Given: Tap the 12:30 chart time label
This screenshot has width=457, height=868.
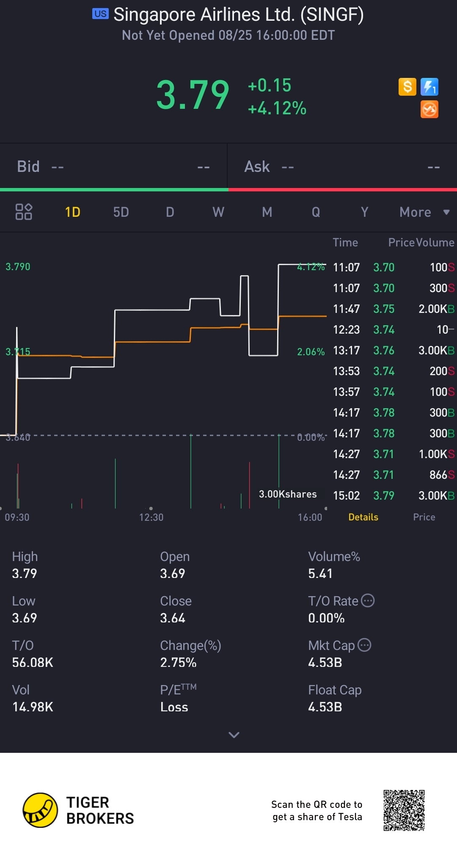Looking at the screenshot, I should [151, 517].
